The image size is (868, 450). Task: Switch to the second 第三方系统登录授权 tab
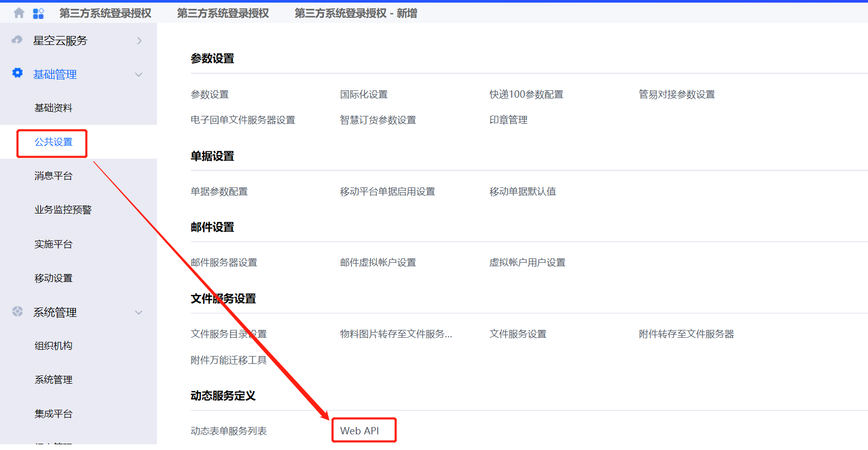[223, 14]
